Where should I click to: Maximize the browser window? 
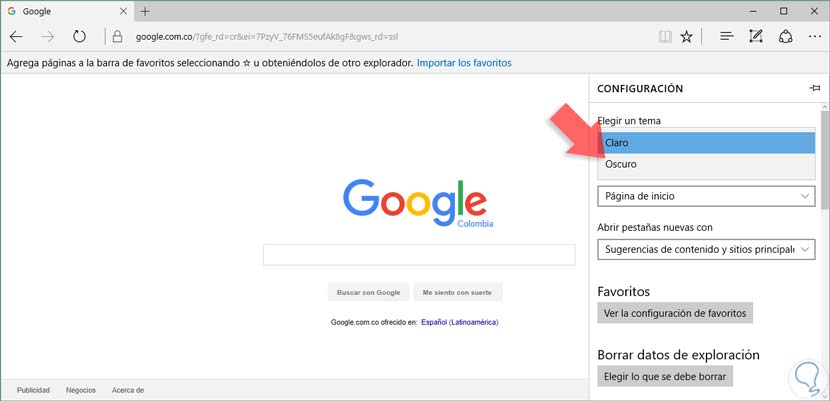pos(783,11)
